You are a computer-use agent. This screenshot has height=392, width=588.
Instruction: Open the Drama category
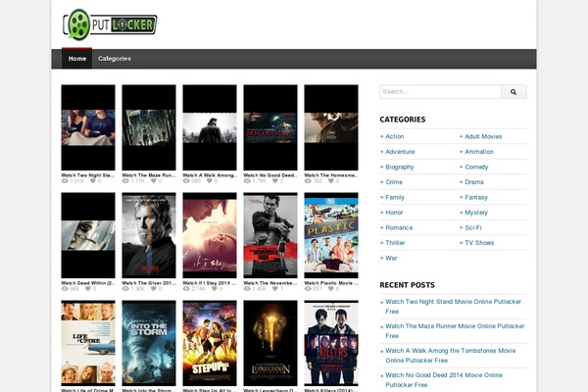474,182
